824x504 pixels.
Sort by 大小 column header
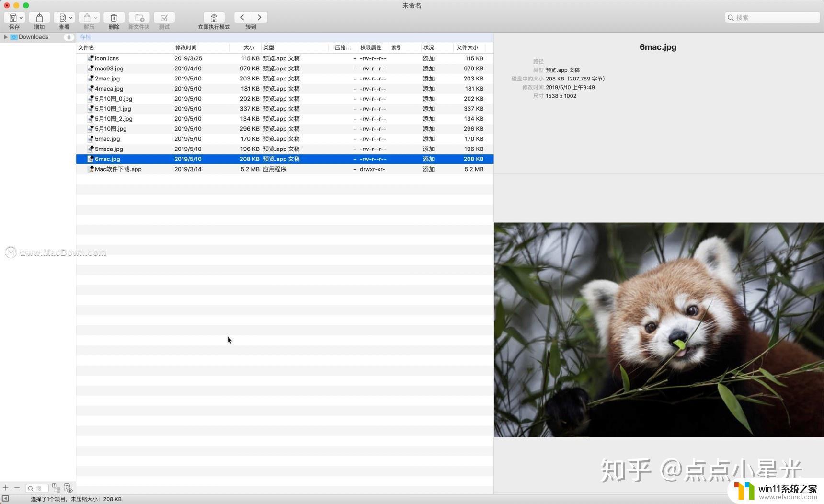(x=245, y=47)
